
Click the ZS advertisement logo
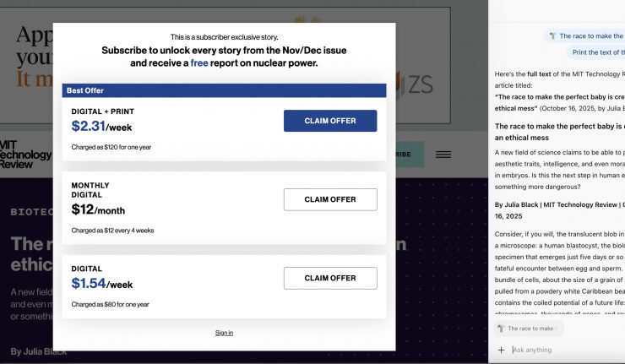420,84
